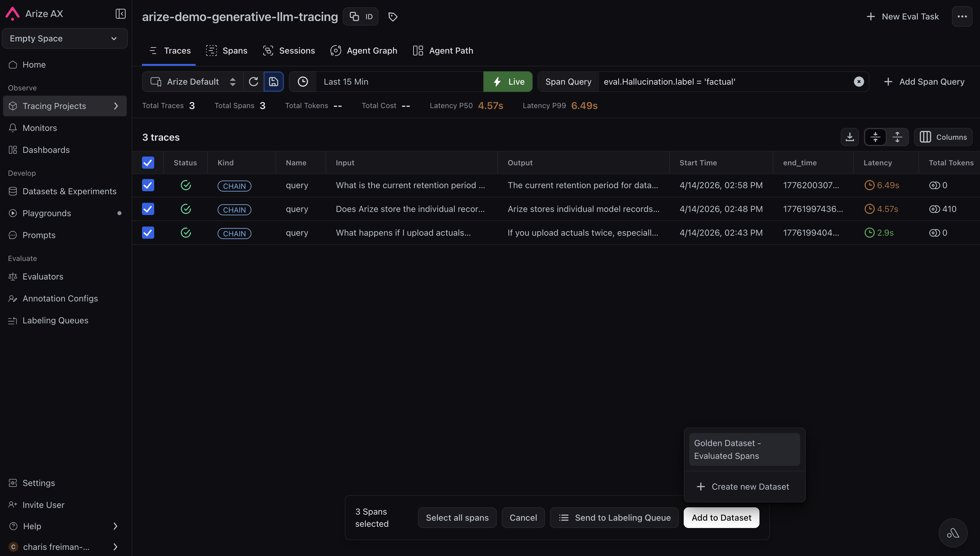Click the clock time range icon
This screenshot has height=556, width=980.
[303, 82]
